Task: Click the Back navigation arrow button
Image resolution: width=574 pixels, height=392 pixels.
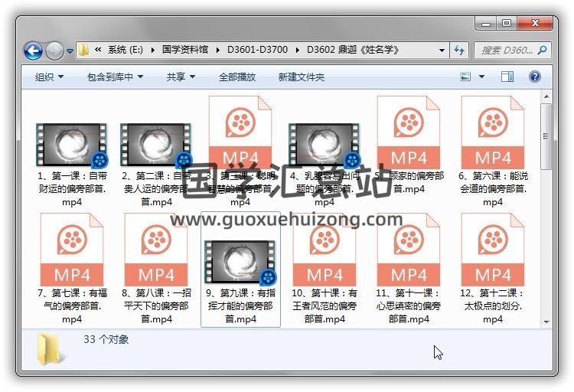Action: [34, 51]
